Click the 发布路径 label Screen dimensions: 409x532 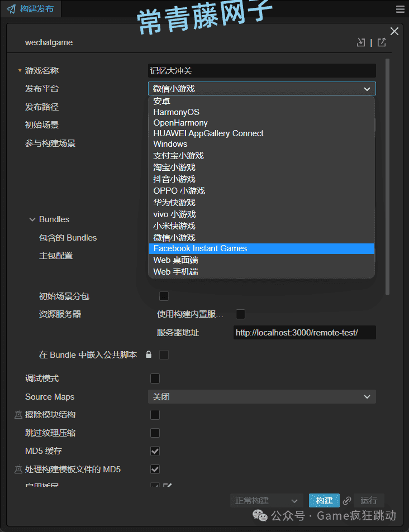[x=42, y=107]
